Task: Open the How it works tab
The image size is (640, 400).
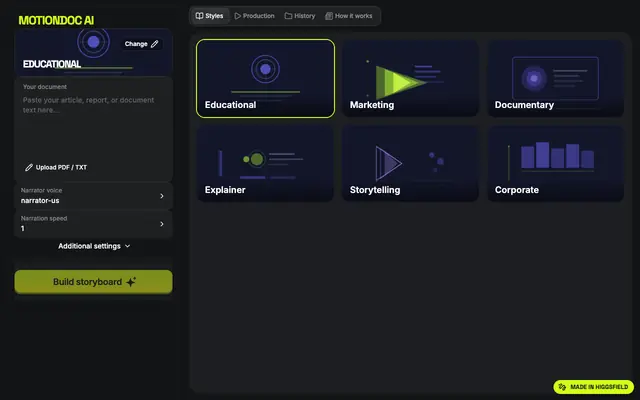Action: (x=349, y=16)
